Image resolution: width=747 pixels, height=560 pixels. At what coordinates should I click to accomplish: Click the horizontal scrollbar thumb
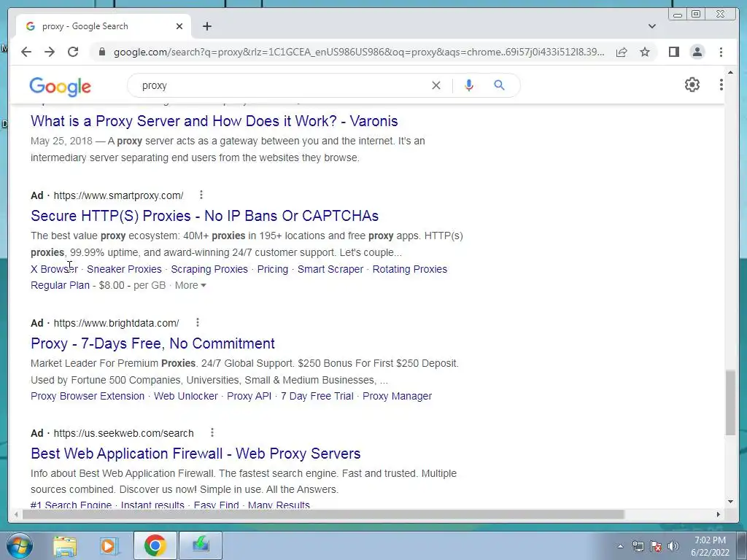tap(323, 514)
